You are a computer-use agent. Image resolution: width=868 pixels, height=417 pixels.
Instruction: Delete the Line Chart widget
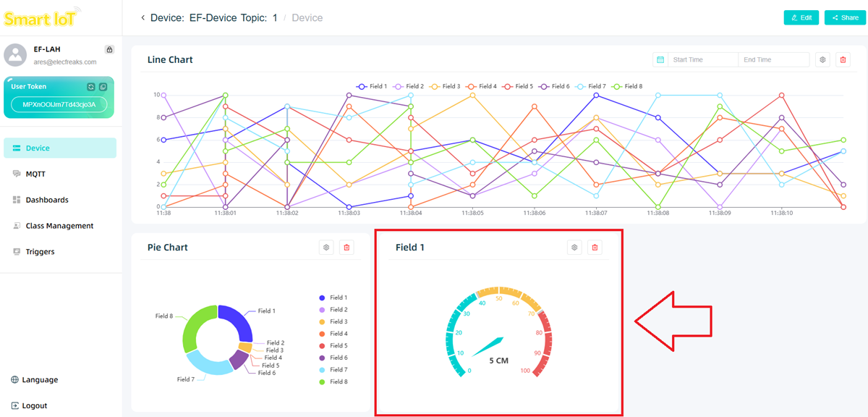point(843,60)
